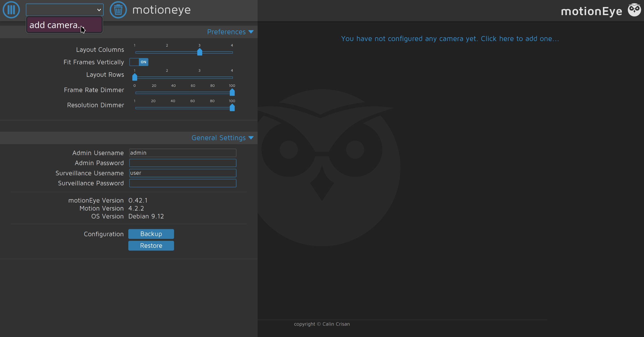Click the settings panel toggle icon
Screen dimensions: 644x337
[11, 10]
